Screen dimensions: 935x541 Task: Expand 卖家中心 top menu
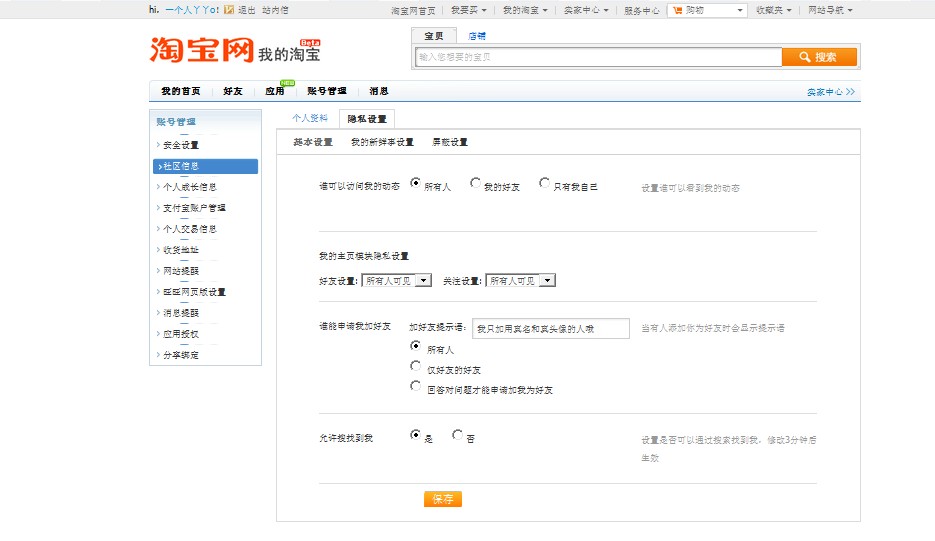[x=586, y=10]
